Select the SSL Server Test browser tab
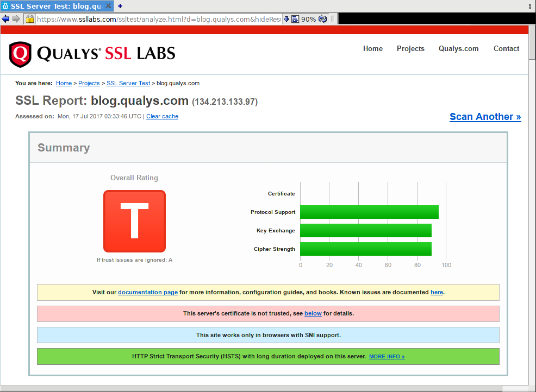The width and height of the screenshot is (536, 392). coord(57,6)
